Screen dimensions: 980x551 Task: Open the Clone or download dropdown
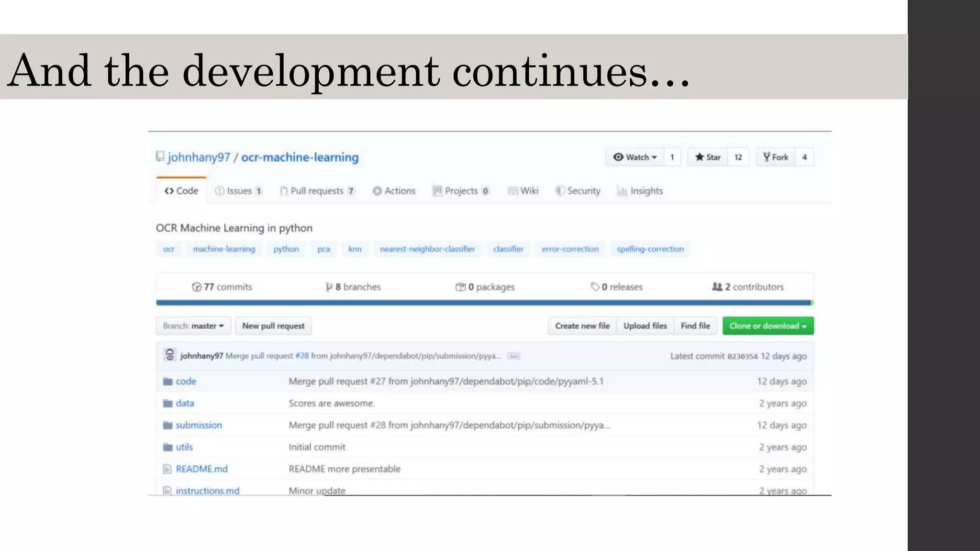(768, 326)
